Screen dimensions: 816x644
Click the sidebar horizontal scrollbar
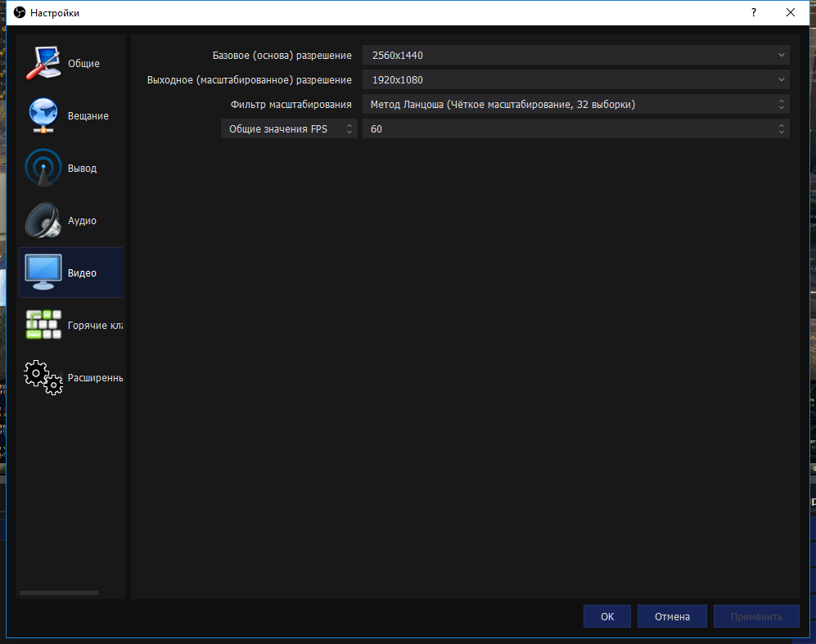58,593
